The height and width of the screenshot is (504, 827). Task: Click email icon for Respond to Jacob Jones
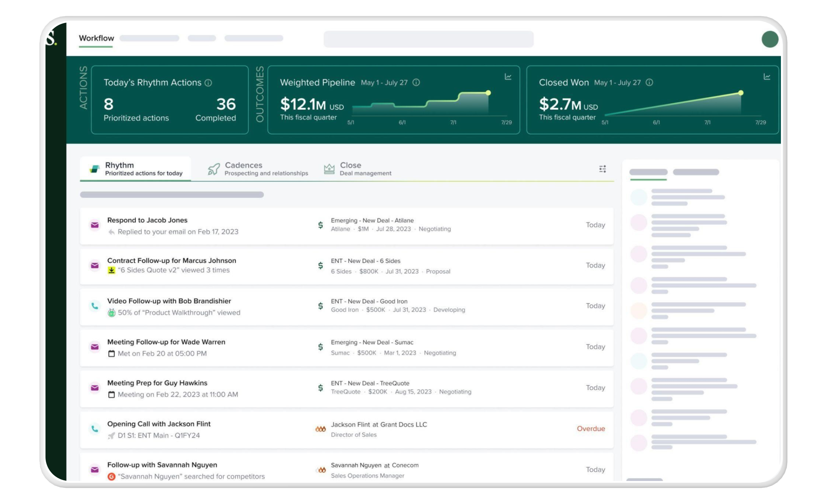(x=95, y=225)
